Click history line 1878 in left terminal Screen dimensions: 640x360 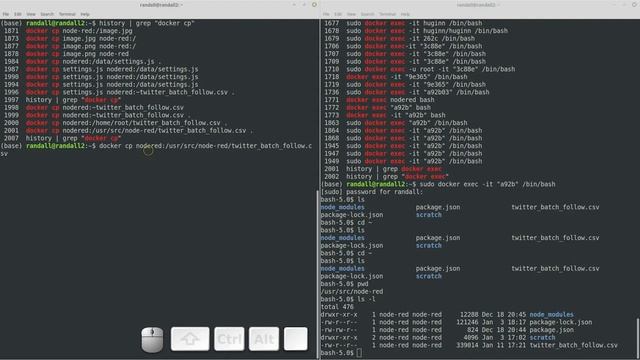point(67,54)
